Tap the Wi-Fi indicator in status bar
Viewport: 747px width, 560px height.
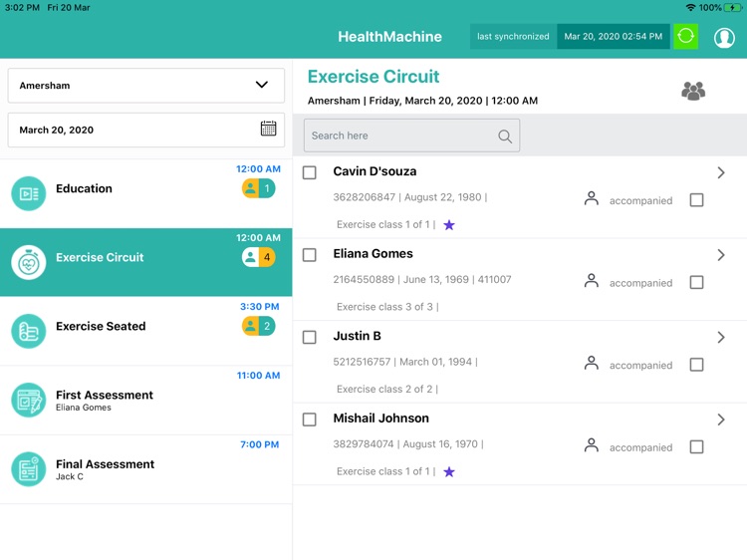690,8
